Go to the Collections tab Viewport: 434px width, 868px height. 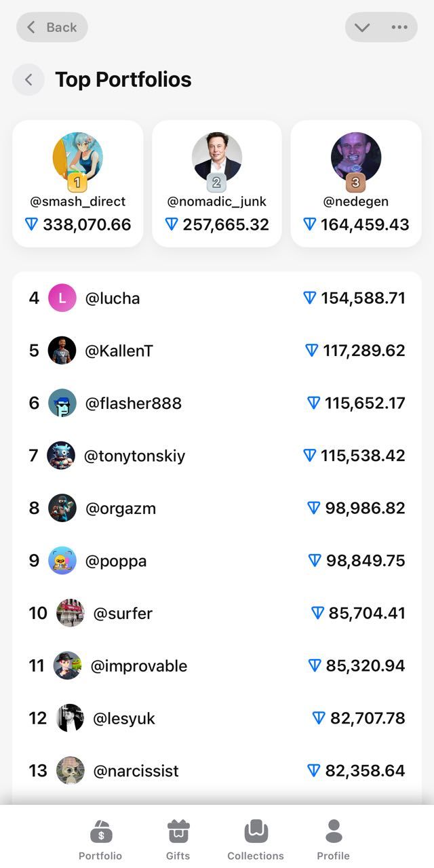pos(256,839)
